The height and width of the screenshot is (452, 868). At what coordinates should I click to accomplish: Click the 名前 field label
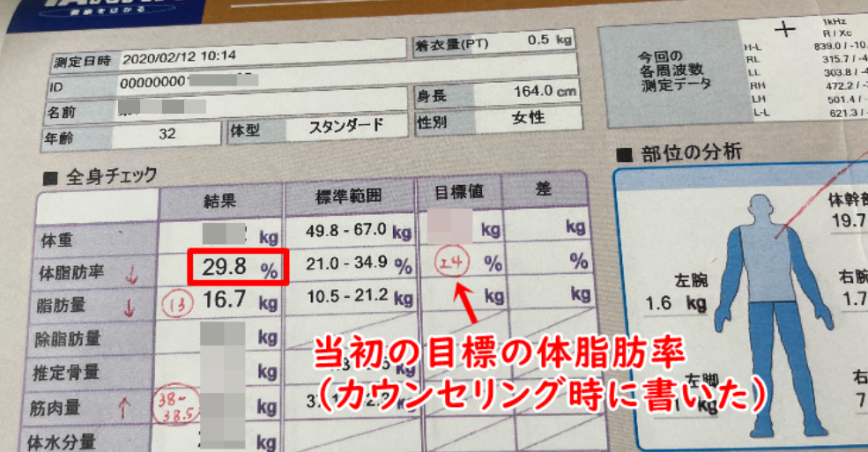(61, 112)
